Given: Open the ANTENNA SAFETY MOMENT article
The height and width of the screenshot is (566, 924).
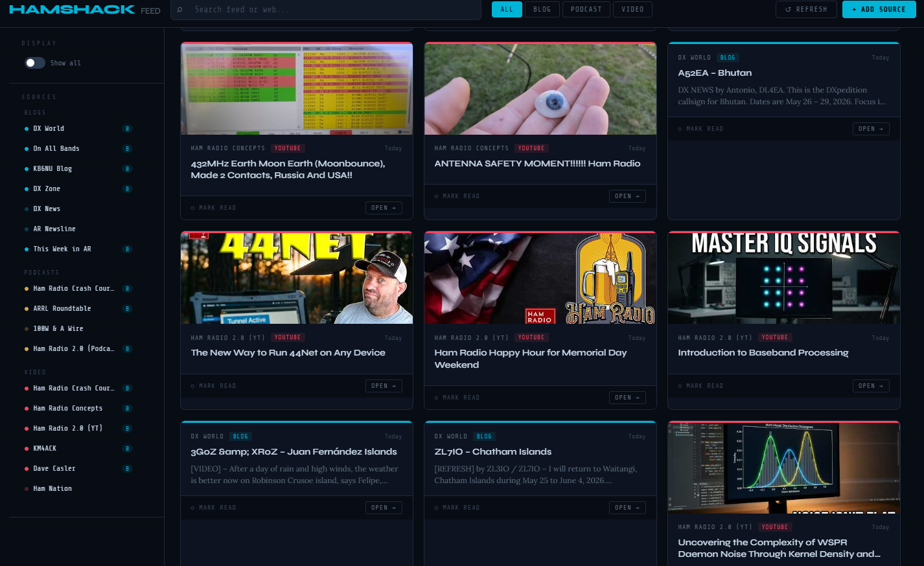Looking at the screenshot, I should click(627, 196).
